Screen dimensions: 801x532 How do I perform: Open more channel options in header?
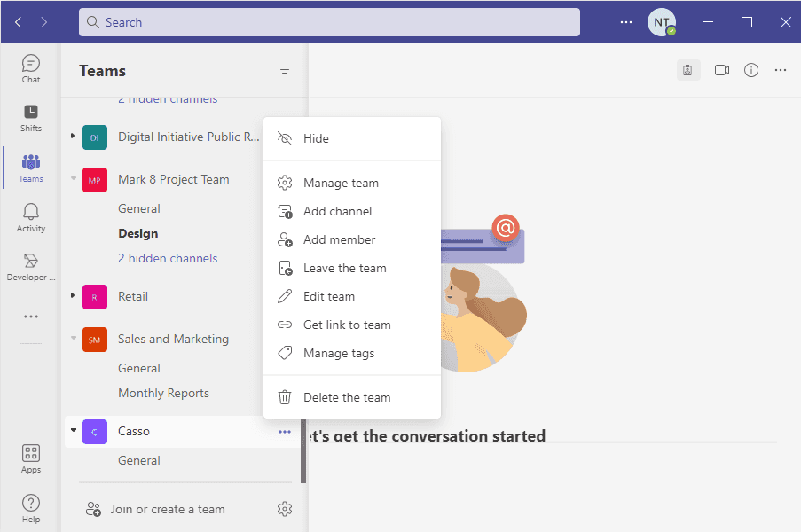point(780,70)
